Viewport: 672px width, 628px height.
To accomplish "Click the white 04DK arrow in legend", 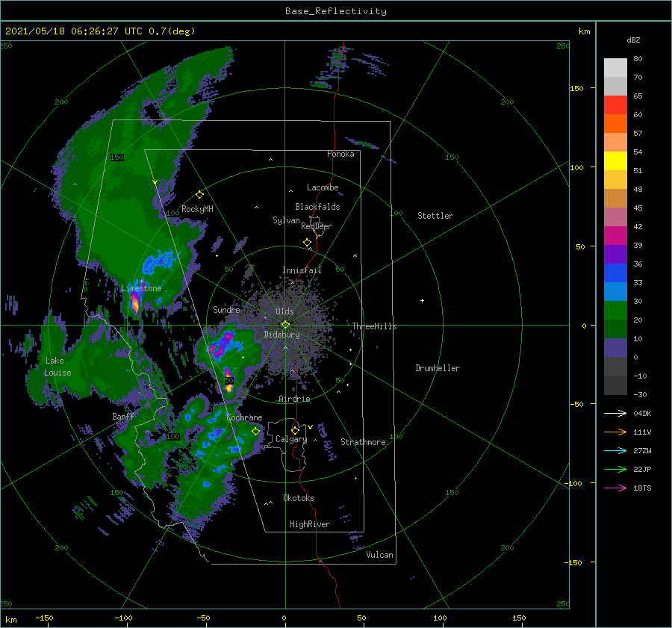I will pos(615,413).
